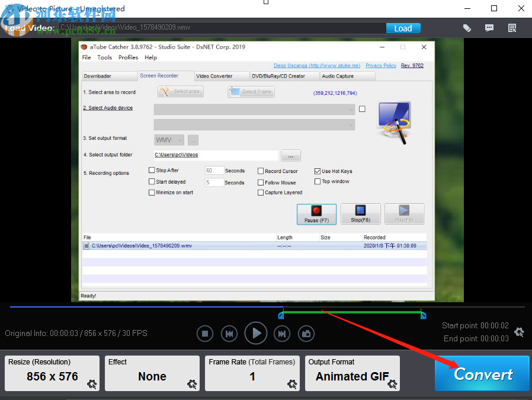Toggle checkbox beside audio device dropdown

363,109
